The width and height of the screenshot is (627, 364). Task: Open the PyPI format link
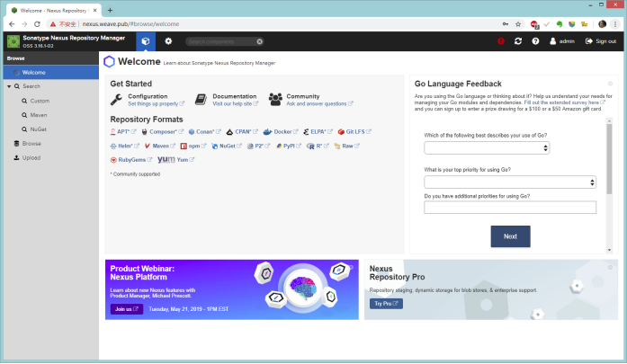coord(288,146)
